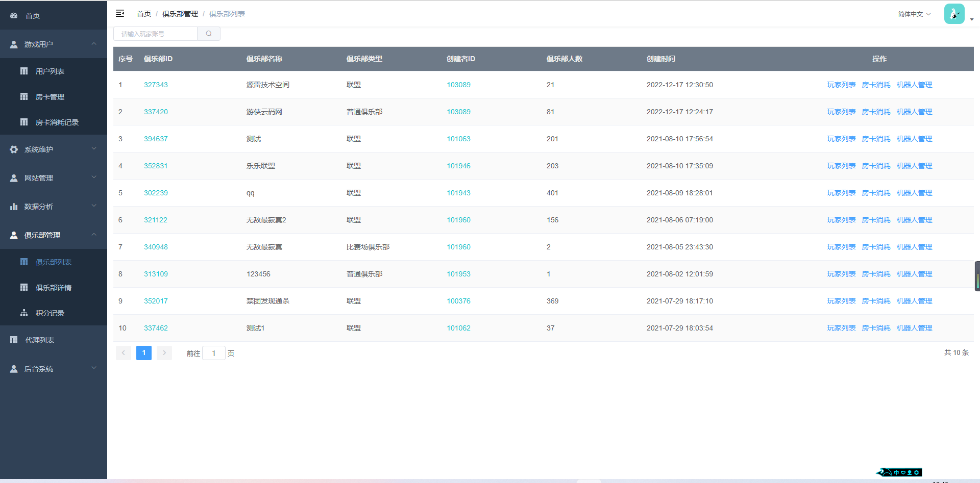The width and height of the screenshot is (980, 483).
Task: Open 房卡管理 menu item
Action: [54, 96]
